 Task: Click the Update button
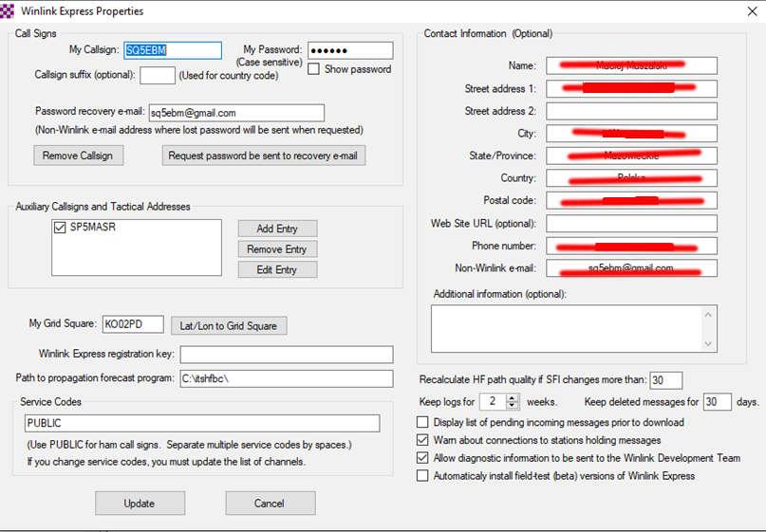pos(140,503)
